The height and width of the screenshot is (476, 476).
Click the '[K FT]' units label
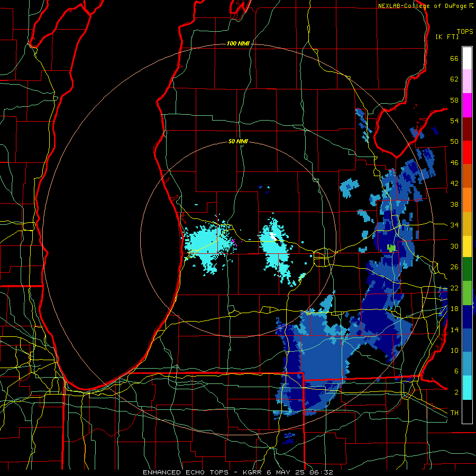pyautogui.click(x=447, y=37)
